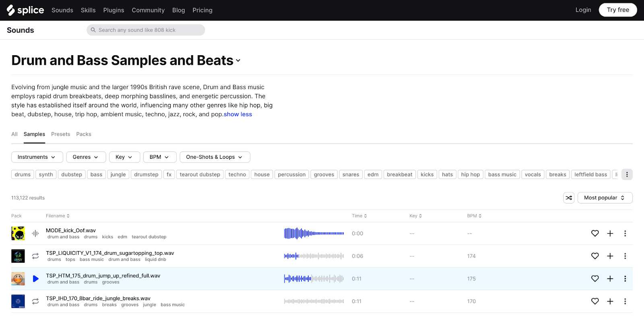The image size is (644, 316).
Task: Open the Blog nav item
Action: click(179, 10)
